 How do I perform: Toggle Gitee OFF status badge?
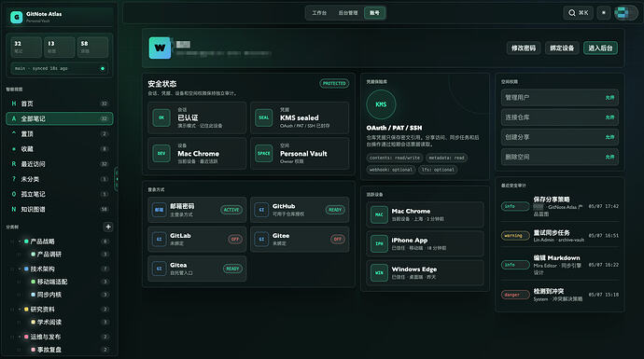[x=338, y=240]
